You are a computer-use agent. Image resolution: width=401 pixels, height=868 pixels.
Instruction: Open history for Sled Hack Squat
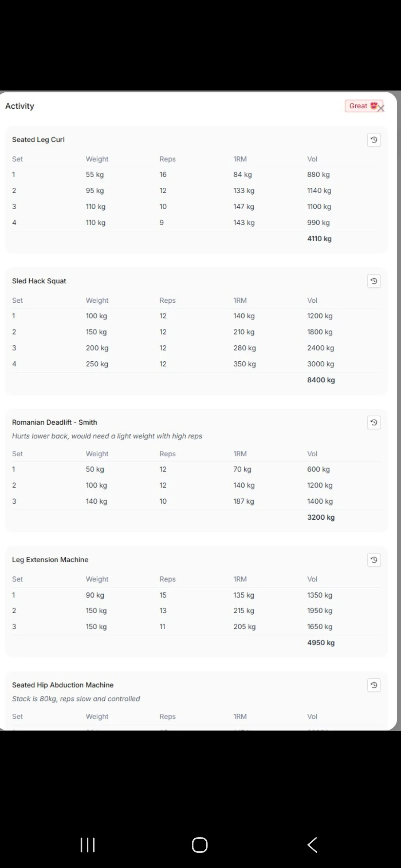(x=374, y=281)
